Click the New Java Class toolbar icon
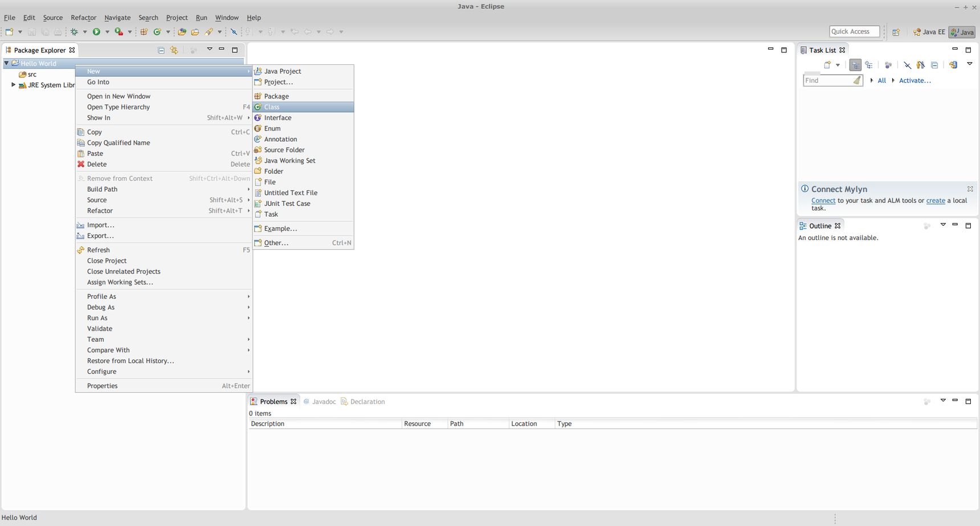 point(157,32)
